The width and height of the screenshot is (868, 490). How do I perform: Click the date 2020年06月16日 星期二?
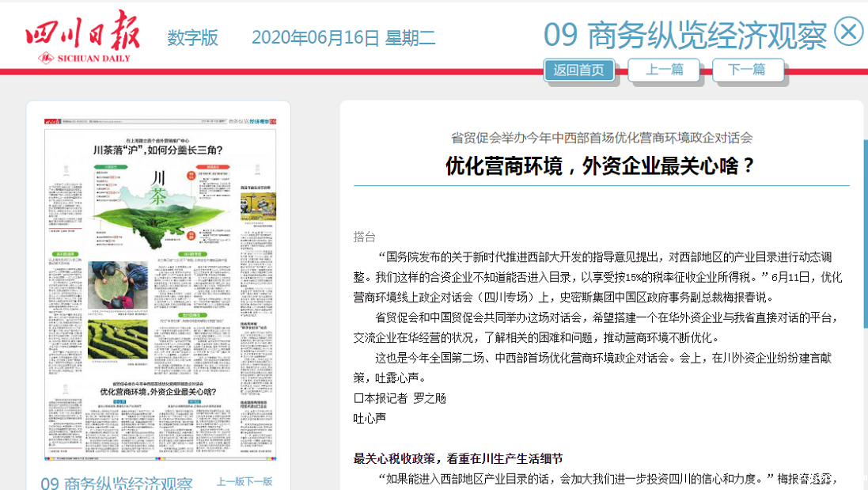pyautogui.click(x=343, y=37)
